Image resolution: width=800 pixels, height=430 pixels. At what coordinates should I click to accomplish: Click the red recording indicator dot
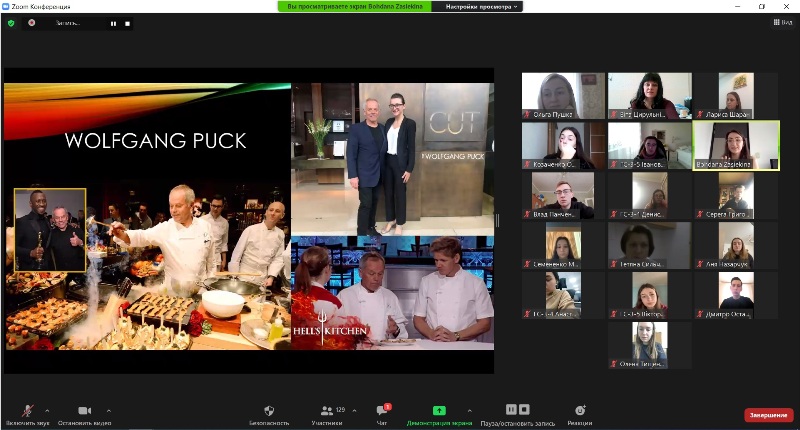[x=32, y=23]
